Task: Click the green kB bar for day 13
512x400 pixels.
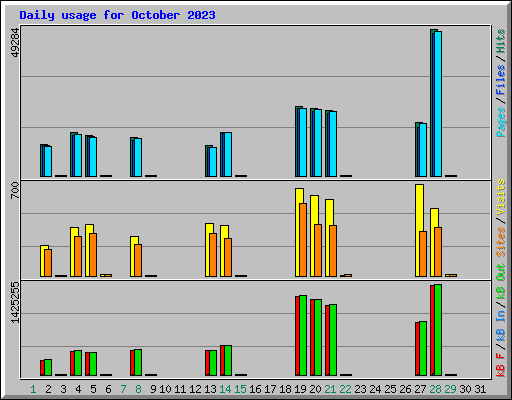Action: pos(213,363)
